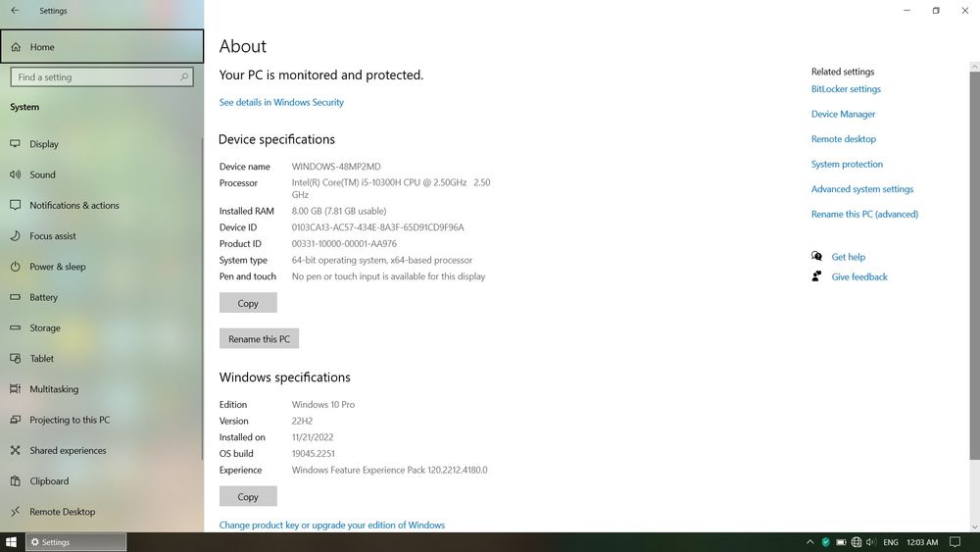The width and height of the screenshot is (980, 552).
Task: Click the Product ID value 00331-10000-00001-AA976
Action: pyautogui.click(x=344, y=244)
